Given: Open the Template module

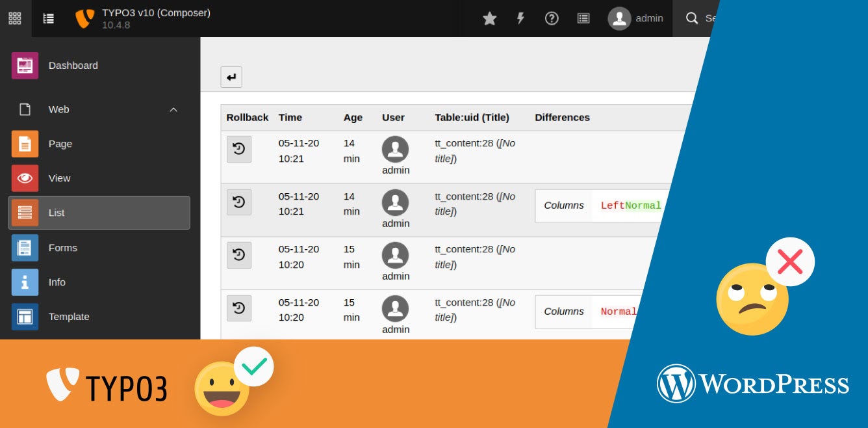Looking at the screenshot, I should (68, 317).
